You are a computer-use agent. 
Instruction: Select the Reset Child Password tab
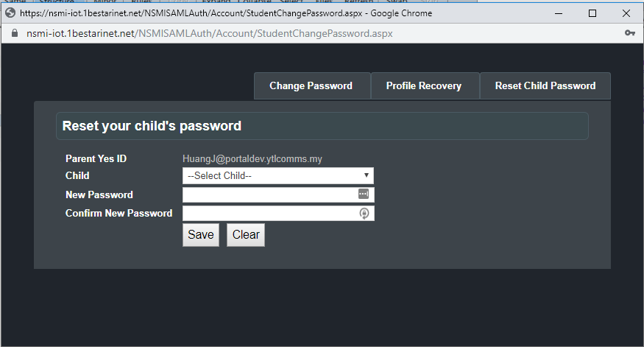click(545, 86)
